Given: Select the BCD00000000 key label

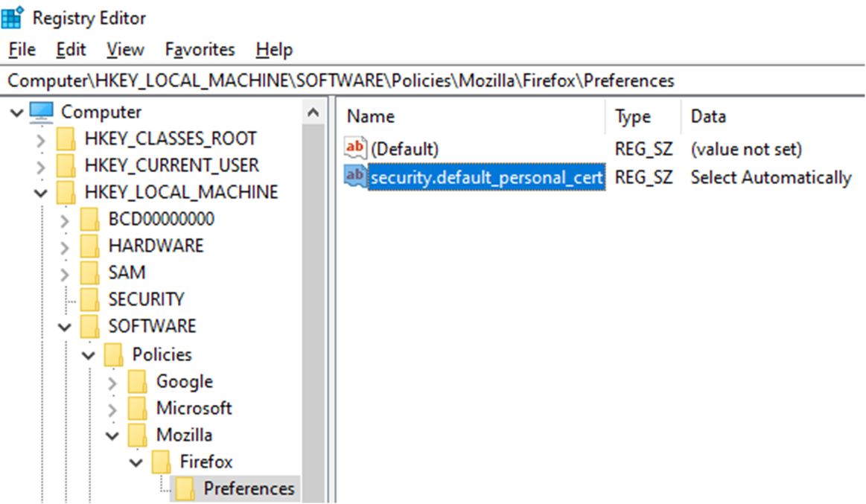Looking at the screenshot, I should (162, 219).
